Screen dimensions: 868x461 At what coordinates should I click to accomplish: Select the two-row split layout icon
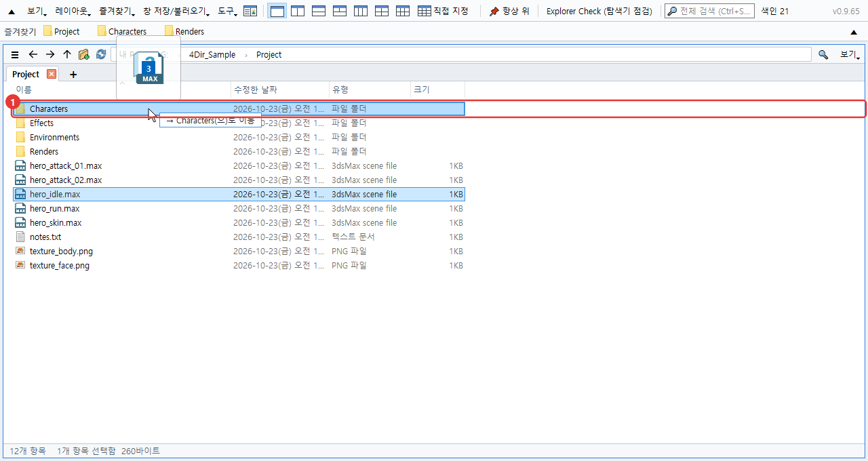(x=319, y=12)
